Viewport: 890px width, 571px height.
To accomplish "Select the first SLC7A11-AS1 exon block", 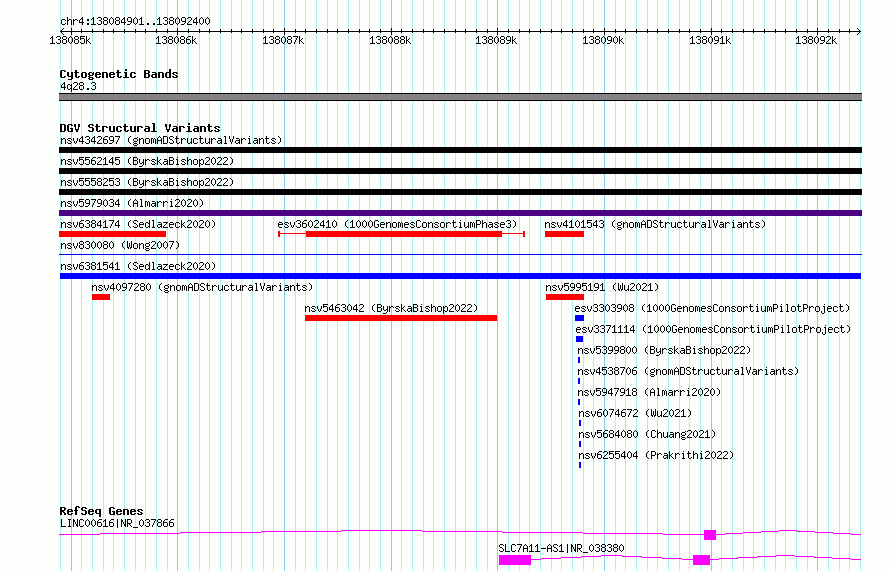I will point(515,560).
